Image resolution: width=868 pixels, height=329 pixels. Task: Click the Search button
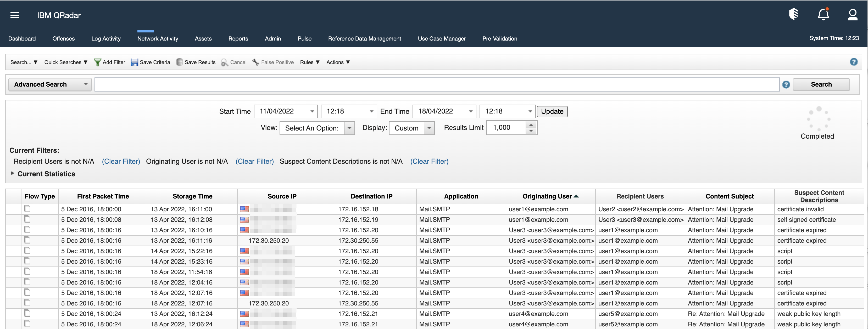821,84
